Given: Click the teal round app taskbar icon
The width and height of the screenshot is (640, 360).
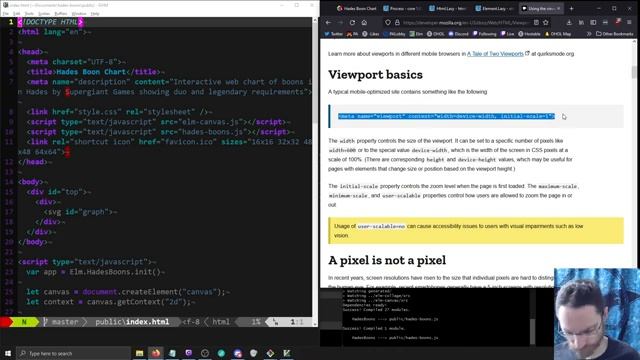Looking at the screenshot, I should (221, 353).
